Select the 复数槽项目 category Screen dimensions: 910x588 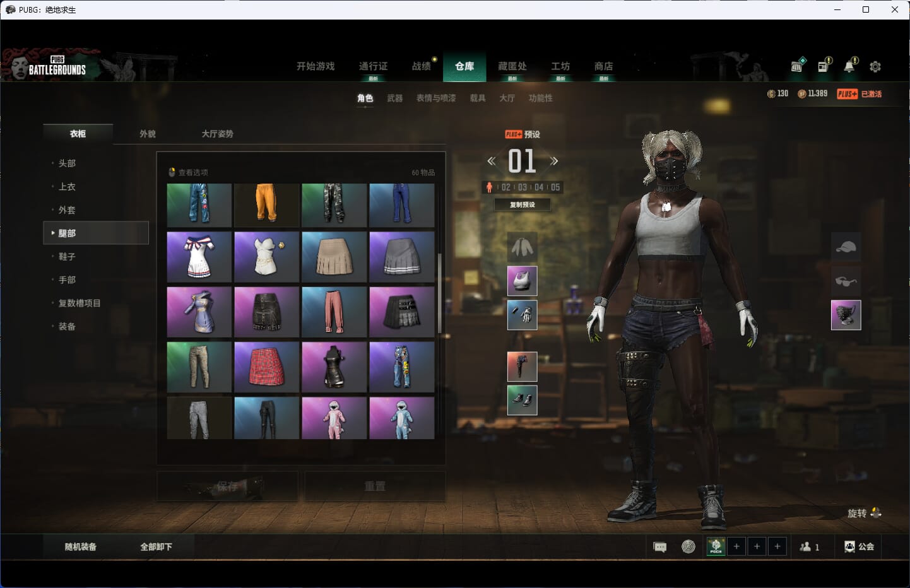point(96,303)
